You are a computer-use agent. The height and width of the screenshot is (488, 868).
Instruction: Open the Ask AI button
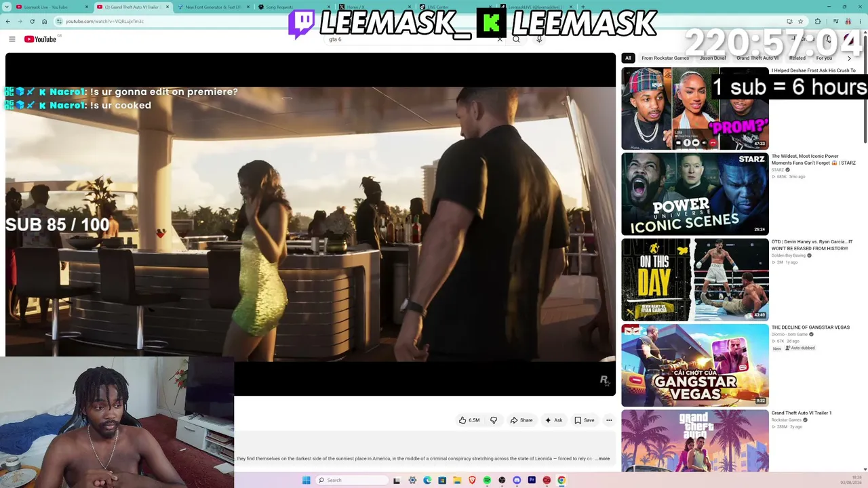[554, 420]
